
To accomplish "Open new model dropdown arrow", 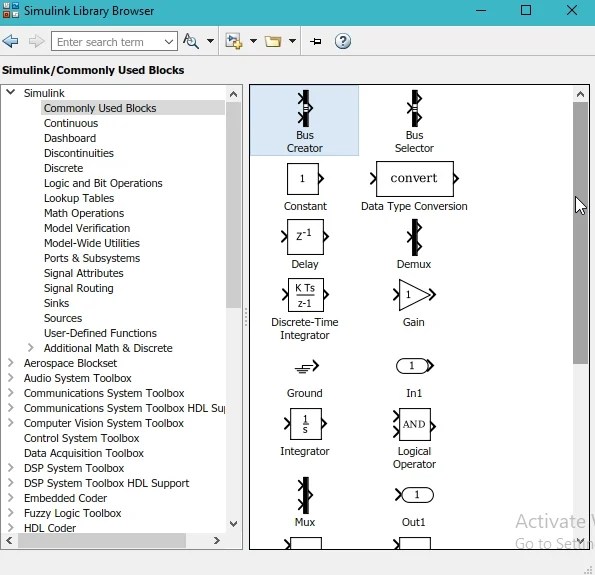I will pos(253,41).
